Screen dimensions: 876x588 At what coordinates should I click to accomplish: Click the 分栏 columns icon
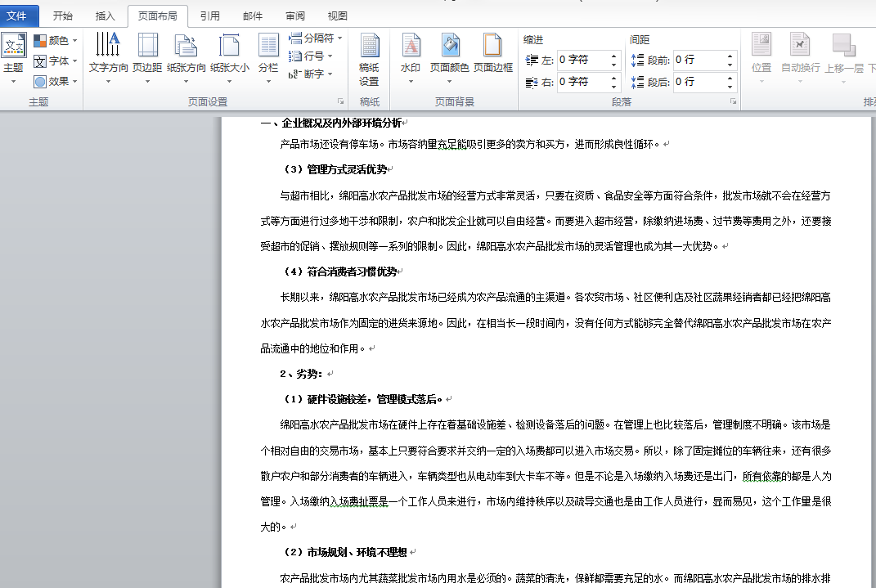point(268,44)
